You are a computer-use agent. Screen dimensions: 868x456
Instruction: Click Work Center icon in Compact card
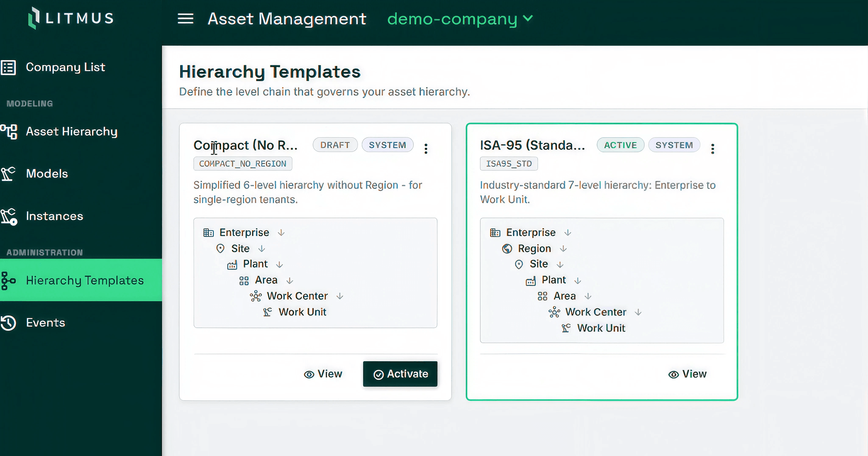pyautogui.click(x=256, y=296)
